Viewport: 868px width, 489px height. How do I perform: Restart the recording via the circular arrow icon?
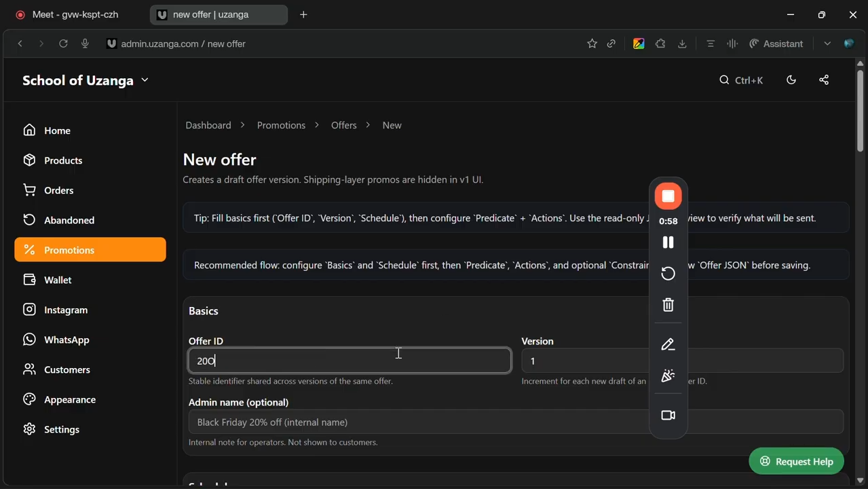668,273
